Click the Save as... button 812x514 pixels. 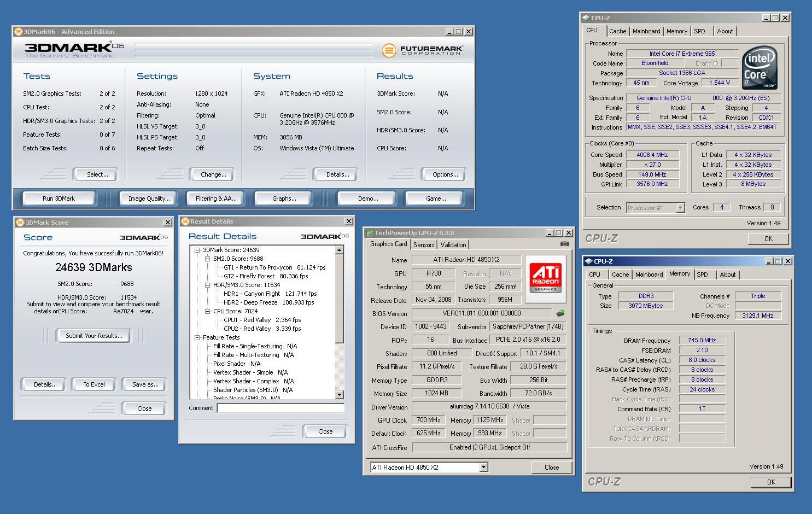(145, 384)
